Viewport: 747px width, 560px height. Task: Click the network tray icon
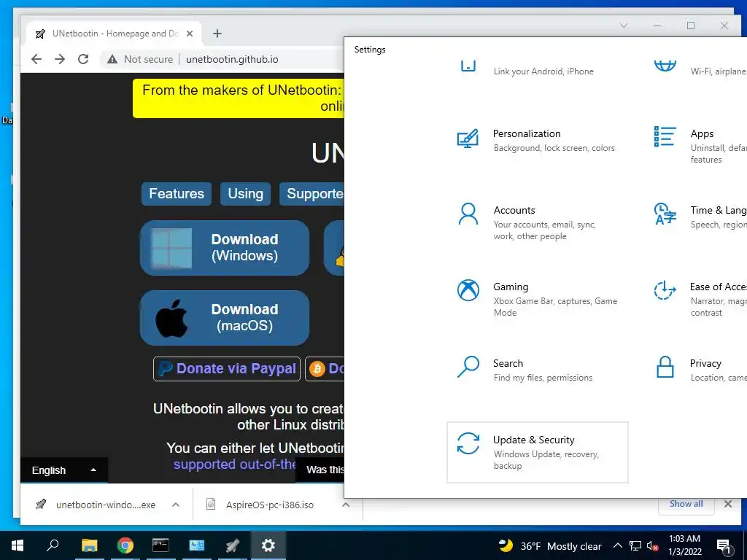coord(635,546)
